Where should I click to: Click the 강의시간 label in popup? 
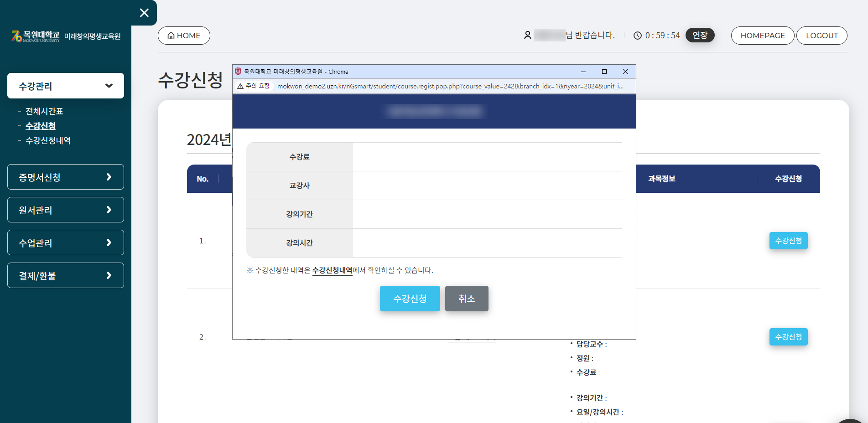click(300, 243)
